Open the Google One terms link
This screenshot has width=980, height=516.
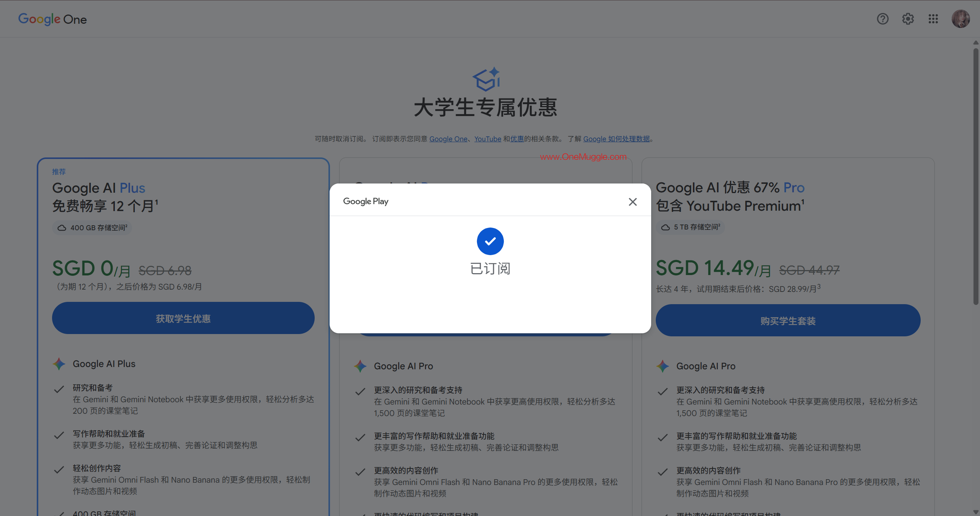[448, 139]
